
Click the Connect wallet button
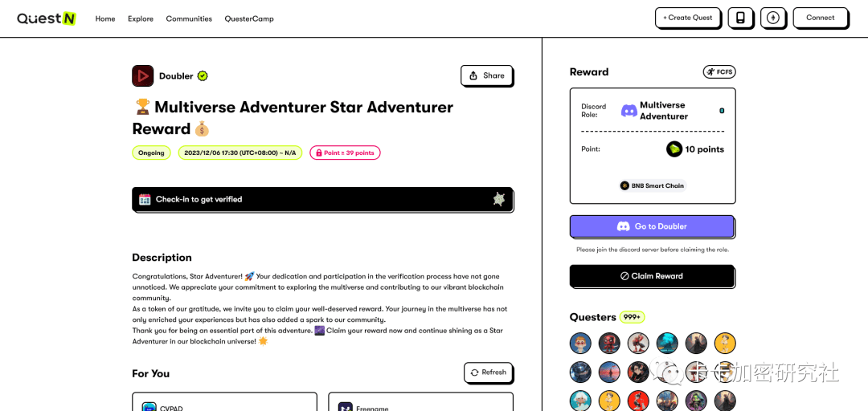tap(820, 18)
